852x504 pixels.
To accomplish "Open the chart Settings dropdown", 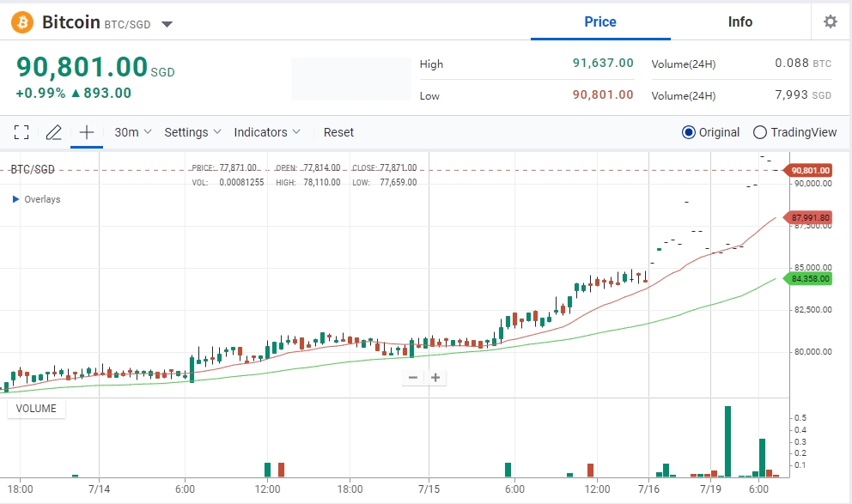I will click(192, 132).
